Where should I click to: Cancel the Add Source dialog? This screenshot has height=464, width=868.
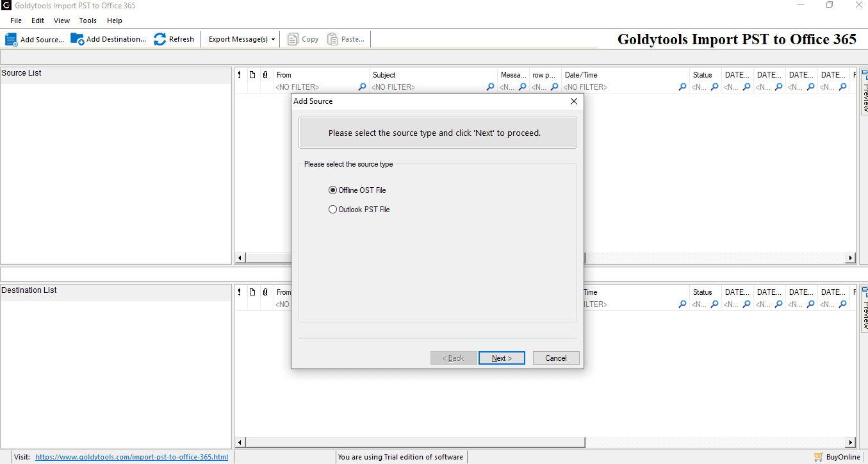click(555, 358)
